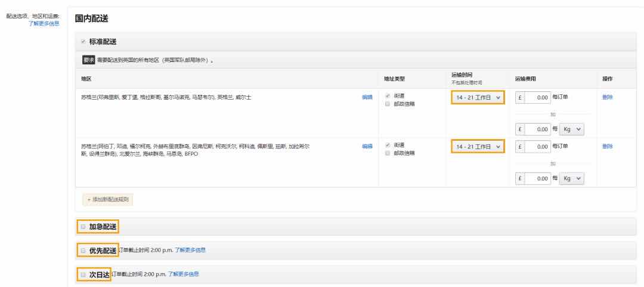Click first row per-order fee input field
Viewport: 644px width, 287px height.
[537, 97]
